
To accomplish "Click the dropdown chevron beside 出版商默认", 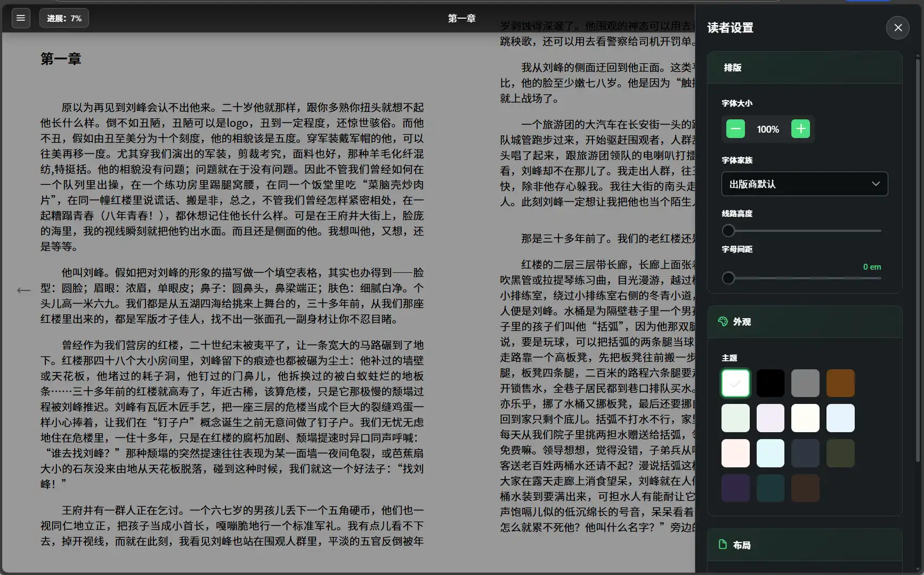I will click(875, 184).
